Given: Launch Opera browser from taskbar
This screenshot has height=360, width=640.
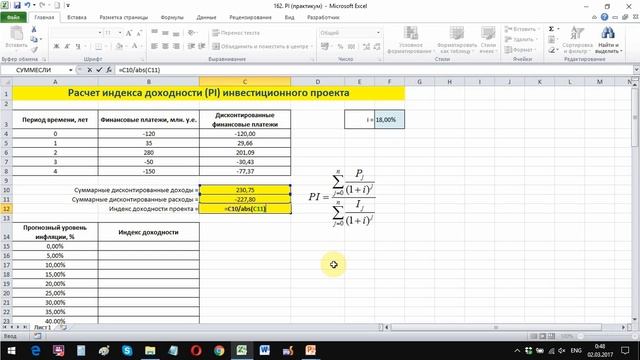Looking at the screenshot, I should [196, 350].
